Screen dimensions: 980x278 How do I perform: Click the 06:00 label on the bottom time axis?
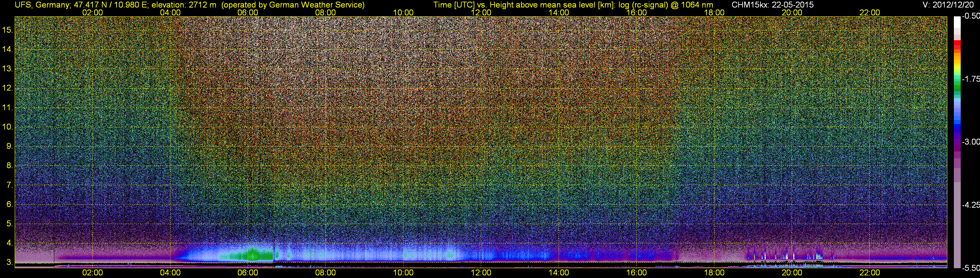pos(248,273)
